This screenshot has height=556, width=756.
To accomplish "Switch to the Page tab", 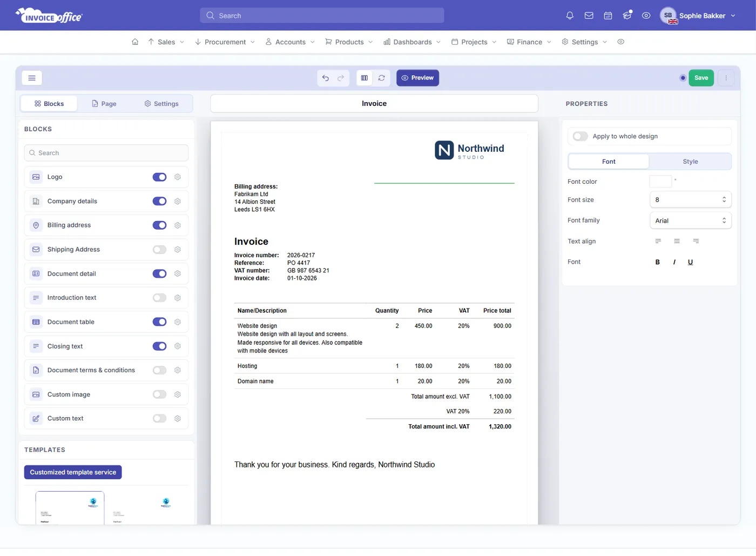I will pyautogui.click(x=104, y=104).
